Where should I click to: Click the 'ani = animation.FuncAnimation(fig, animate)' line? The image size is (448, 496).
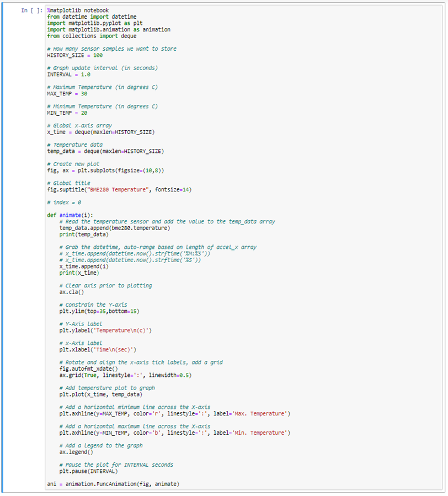pos(113,484)
